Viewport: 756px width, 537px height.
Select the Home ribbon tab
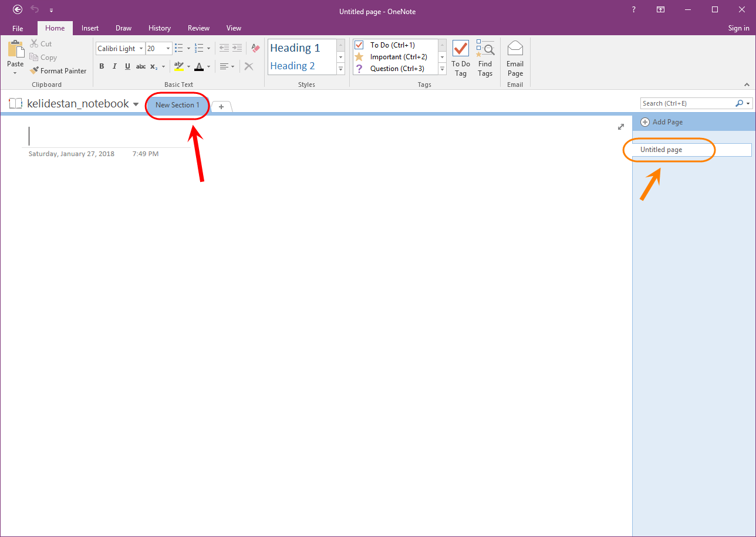click(x=55, y=28)
